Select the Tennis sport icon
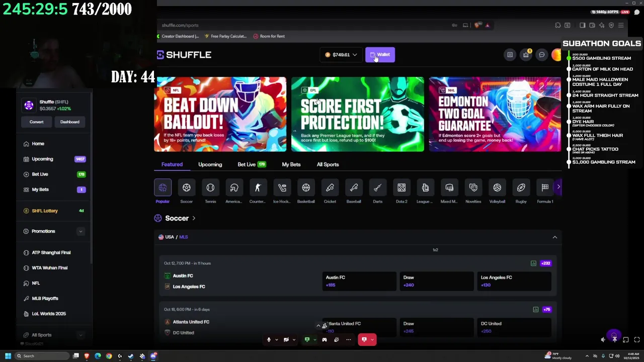Viewport: 644px width, 362px height. (210, 188)
